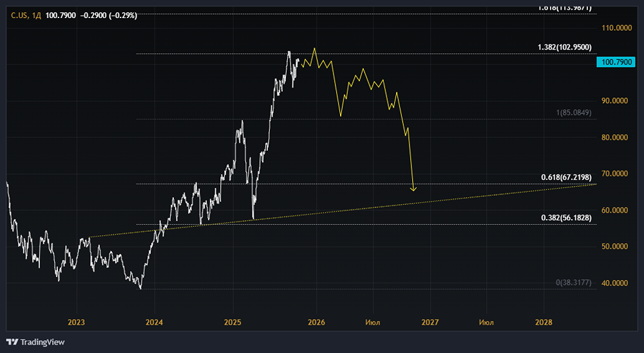
Task: Click the 90.0000 price axis label
Action: click(615, 100)
